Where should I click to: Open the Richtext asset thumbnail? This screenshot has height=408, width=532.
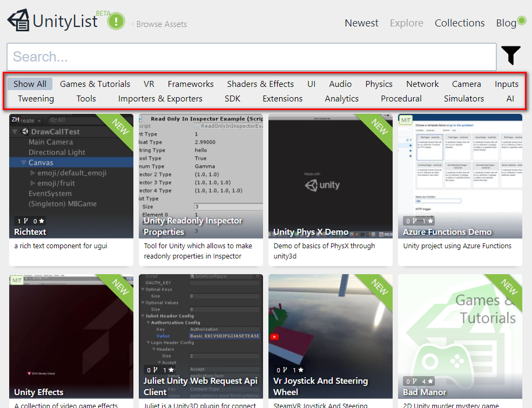coord(71,176)
